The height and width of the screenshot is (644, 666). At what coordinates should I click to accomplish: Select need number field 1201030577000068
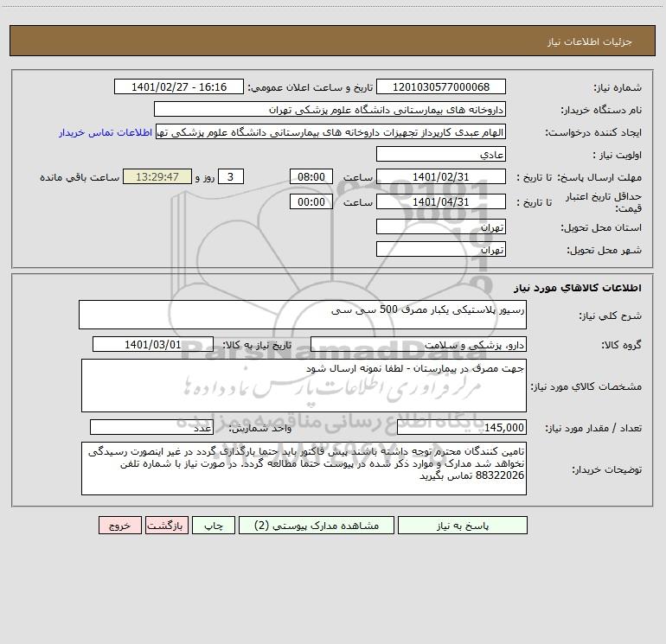pos(441,86)
